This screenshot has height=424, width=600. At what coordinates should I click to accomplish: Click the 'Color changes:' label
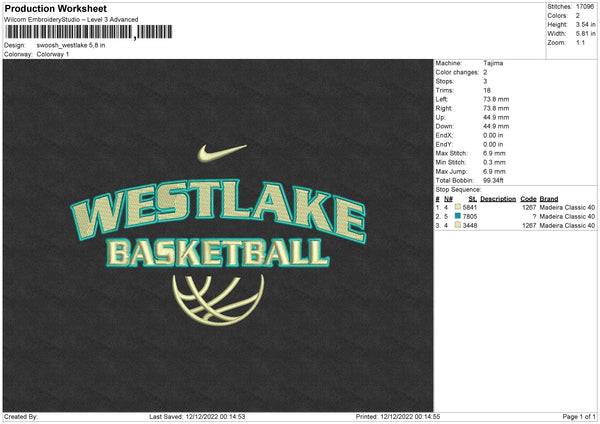pos(457,72)
